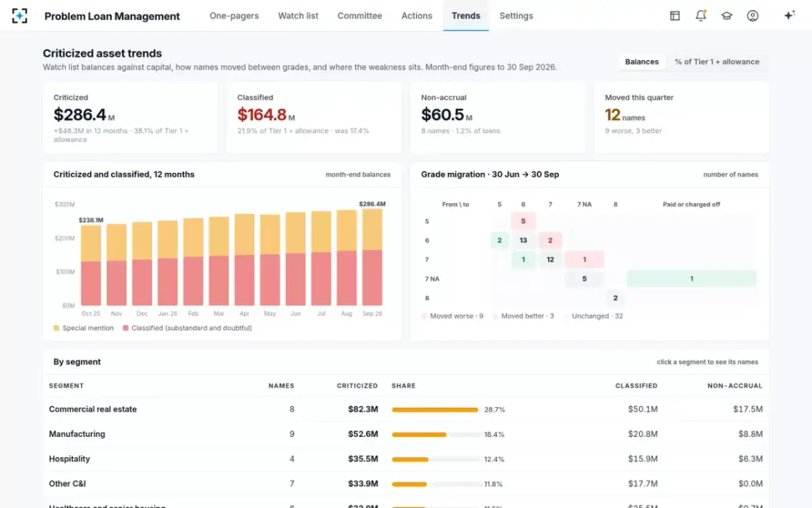Click cell 2 in row 8

(x=615, y=298)
